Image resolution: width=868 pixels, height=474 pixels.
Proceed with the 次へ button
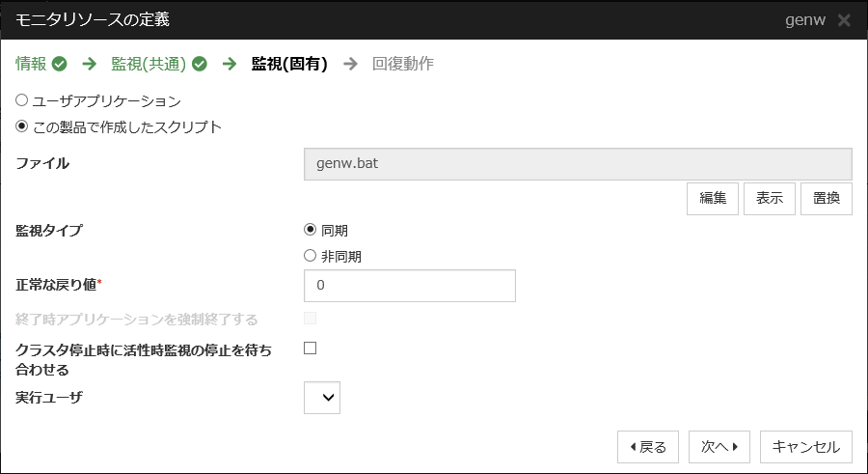tap(719, 447)
